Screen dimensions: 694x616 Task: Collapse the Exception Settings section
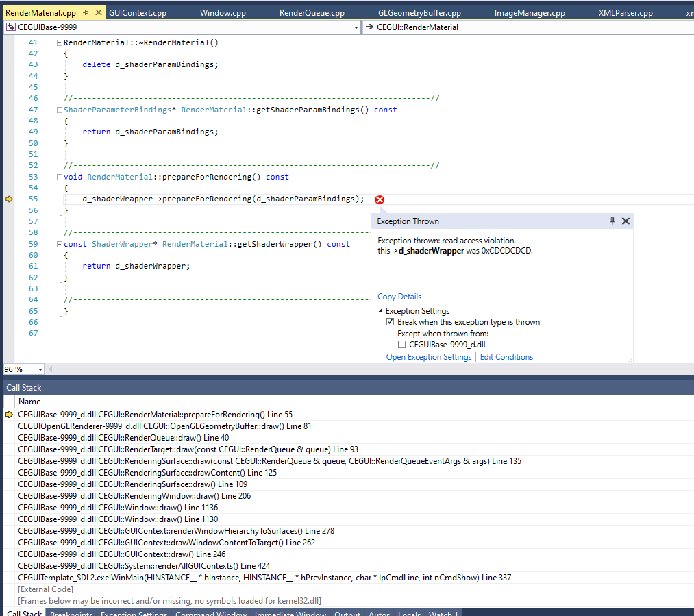click(381, 311)
